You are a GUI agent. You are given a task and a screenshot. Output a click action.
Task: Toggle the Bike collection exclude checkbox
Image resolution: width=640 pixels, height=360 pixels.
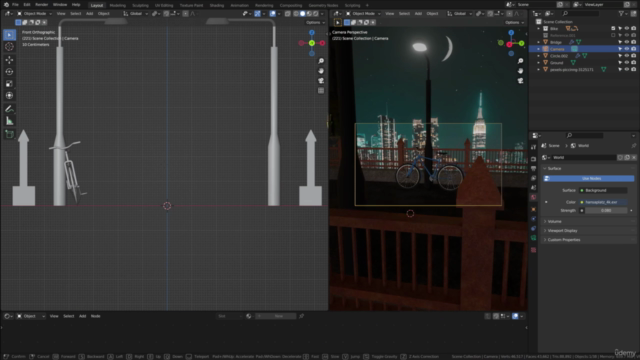click(613, 29)
